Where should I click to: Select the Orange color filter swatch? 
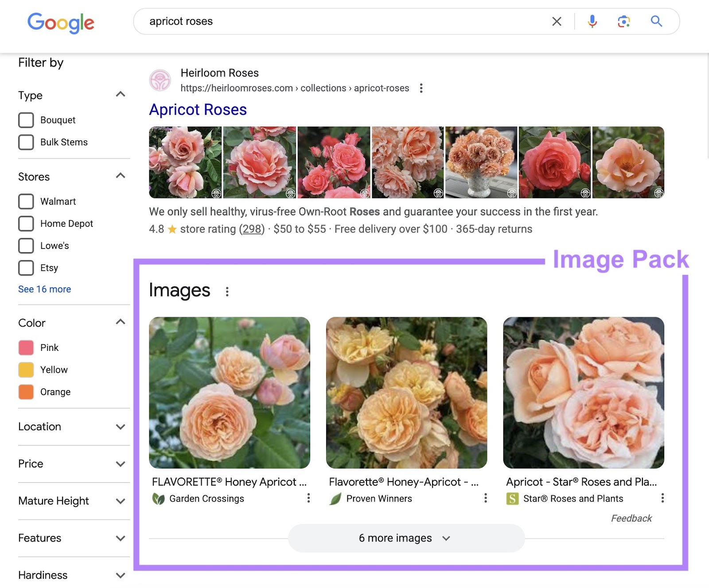(25, 392)
